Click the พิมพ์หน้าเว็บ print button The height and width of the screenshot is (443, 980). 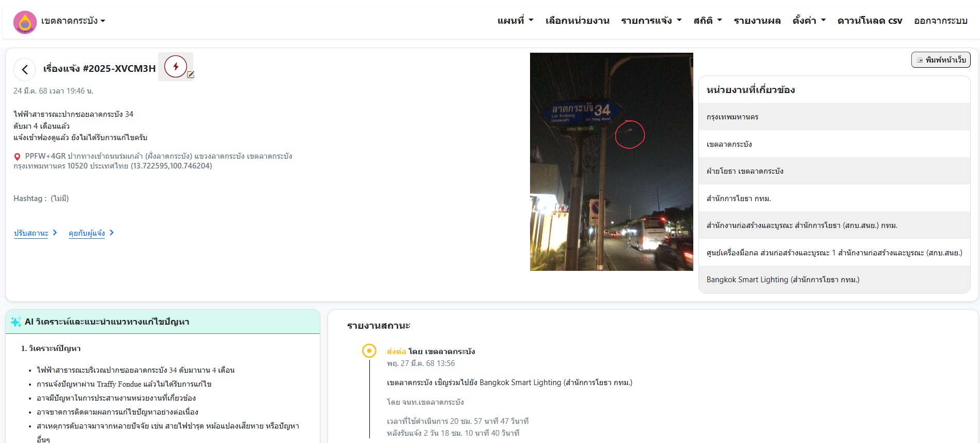(941, 60)
